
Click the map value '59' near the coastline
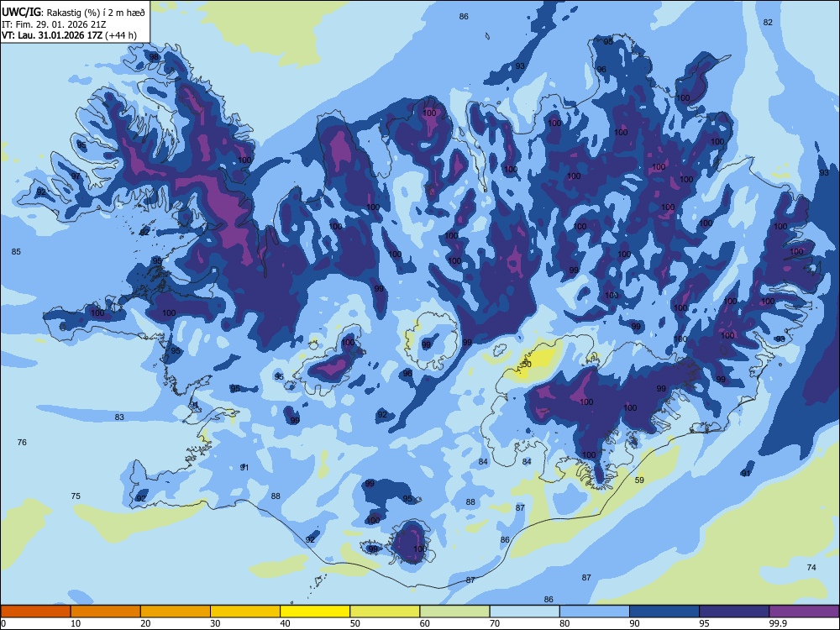[639, 480]
